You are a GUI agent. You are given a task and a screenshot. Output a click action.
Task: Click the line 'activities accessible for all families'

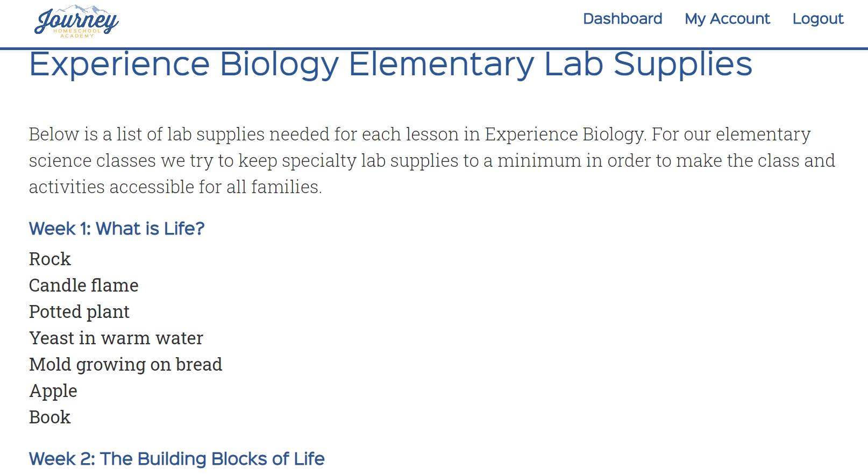[x=175, y=187]
